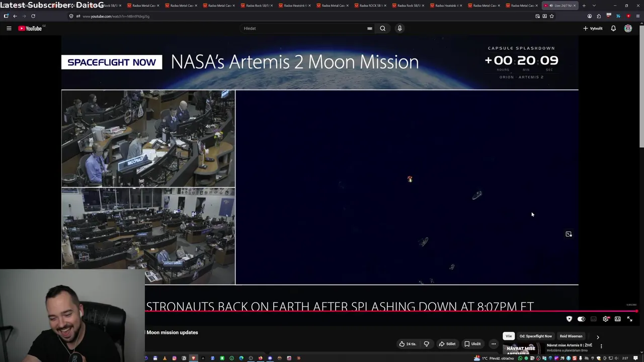Go forward in browser history
644x362 pixels.
[x=24, y=16]
